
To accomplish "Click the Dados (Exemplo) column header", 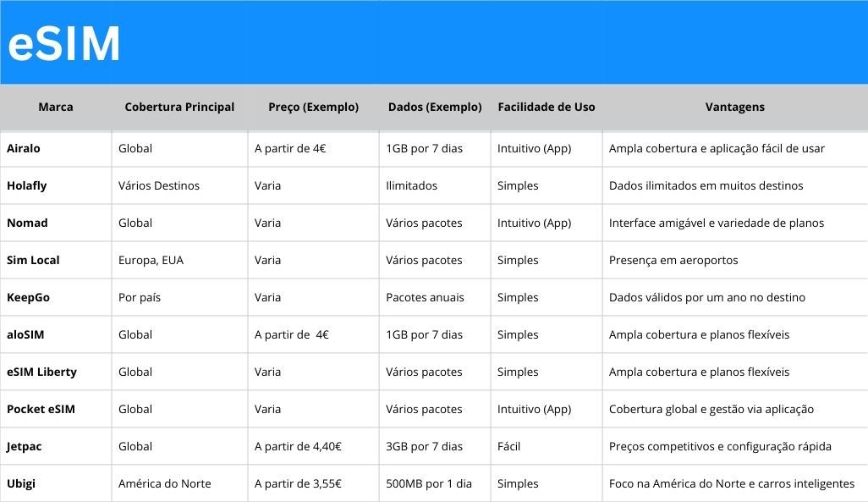I will (x=435, y=107).
